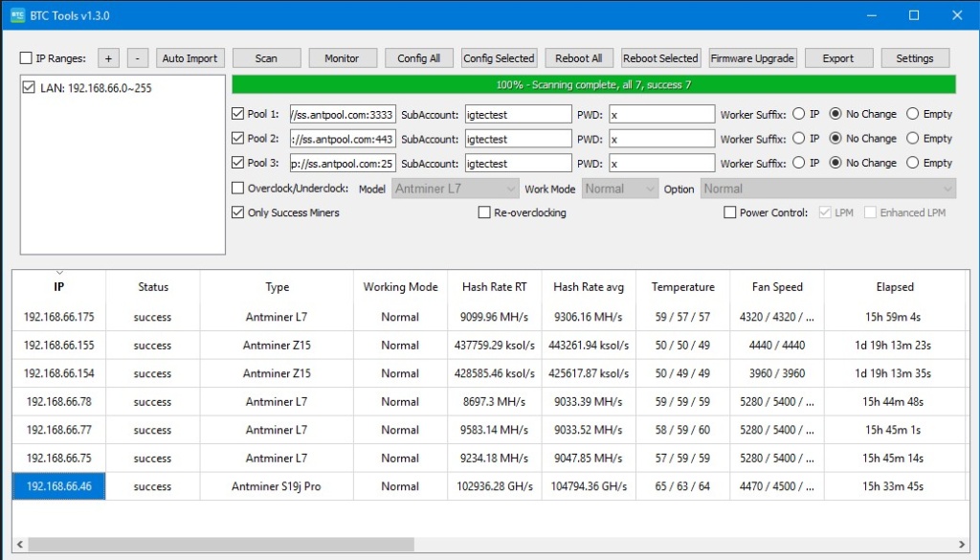Select IP worker suffix for Pool 2
The image size is (980, 560).
coord(799,138)
